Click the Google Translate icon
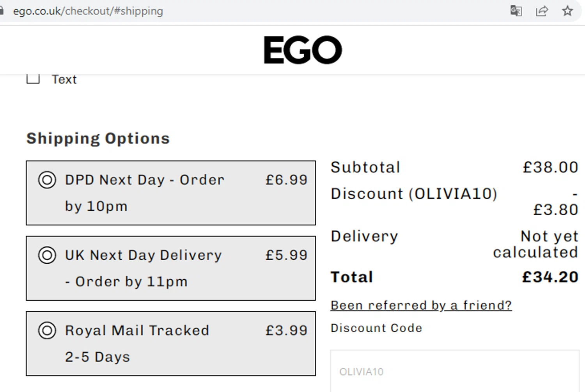585x392 pixels. (516, 11)
